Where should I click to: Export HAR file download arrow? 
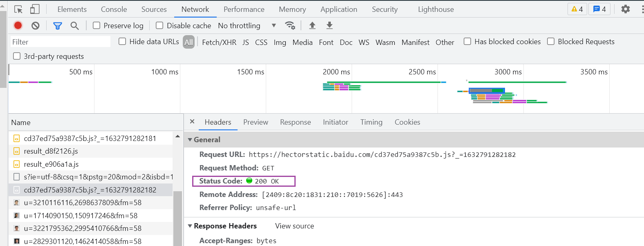[330, 25]
